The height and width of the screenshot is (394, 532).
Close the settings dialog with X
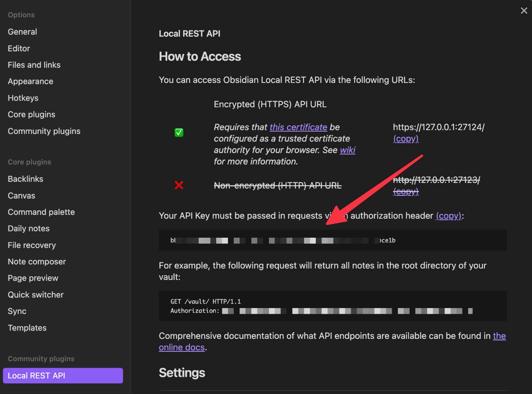pos(524,11)
